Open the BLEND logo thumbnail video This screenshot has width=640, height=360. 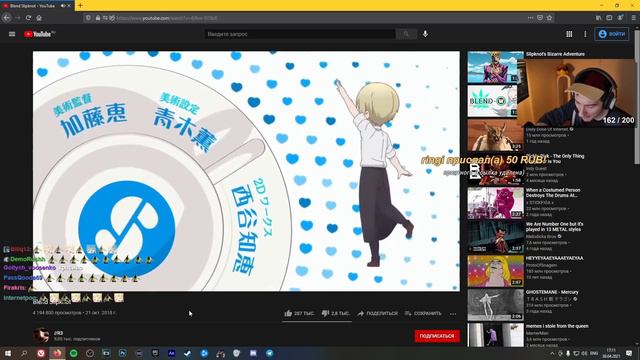click(x=492, y=101)
